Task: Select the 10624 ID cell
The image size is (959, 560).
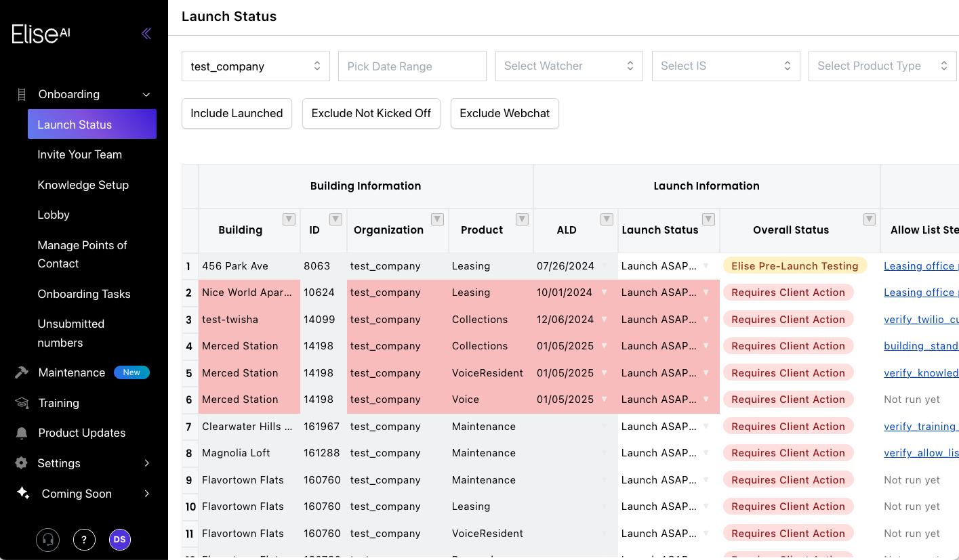Action: point(323,293)
